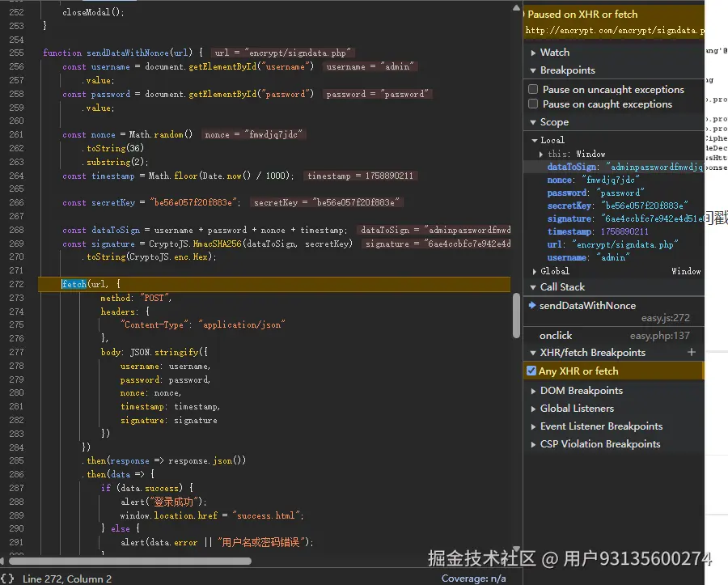The width and height of the screenshot is (728, 585).
Task: Uncheck the Any XHR or fetch breakpoint
Action: click(x=531, y=371)
